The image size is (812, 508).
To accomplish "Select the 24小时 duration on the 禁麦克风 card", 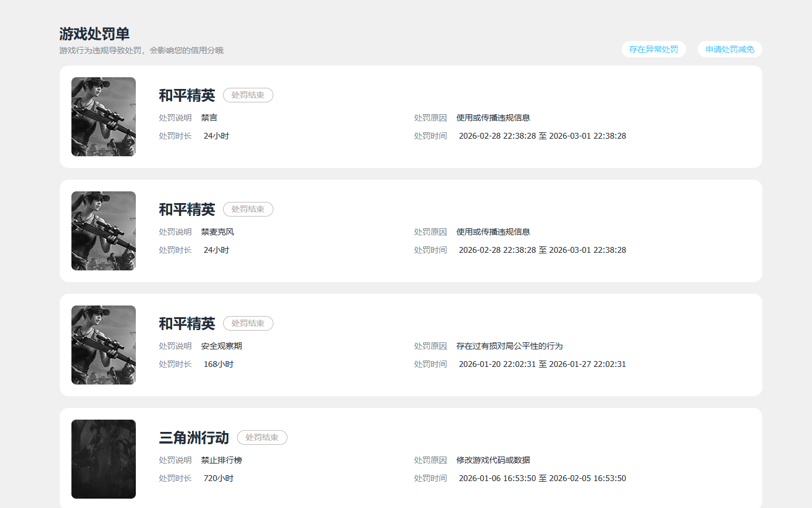I will point(216,250).
